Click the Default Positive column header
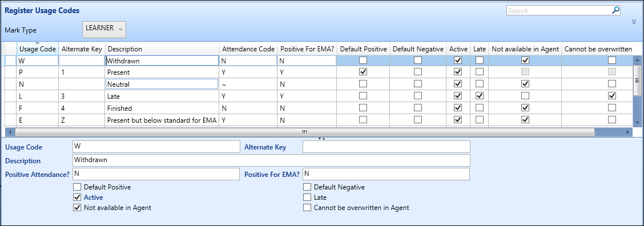 363,49
